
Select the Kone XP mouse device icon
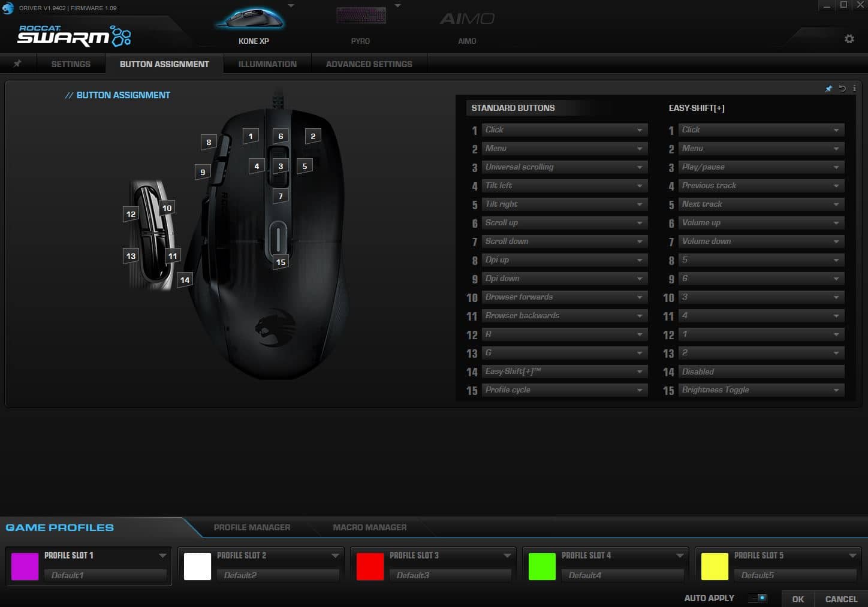[x=250, y=18]
